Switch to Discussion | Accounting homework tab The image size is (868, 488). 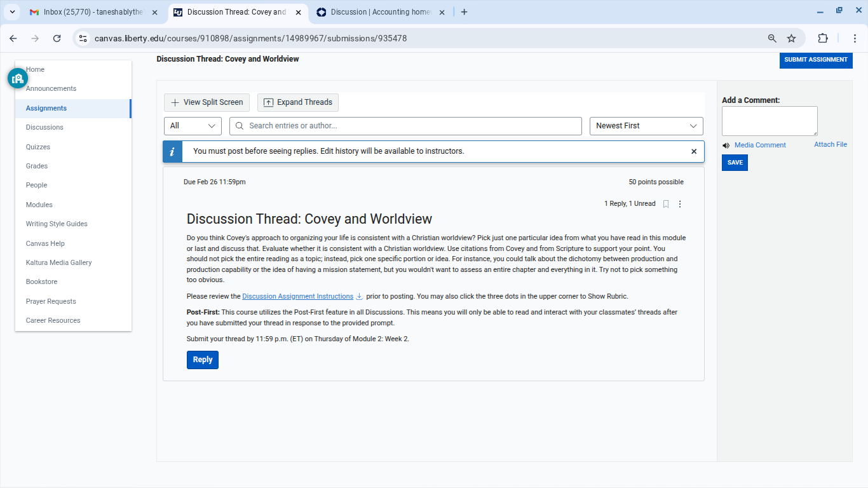click(381, 12)
